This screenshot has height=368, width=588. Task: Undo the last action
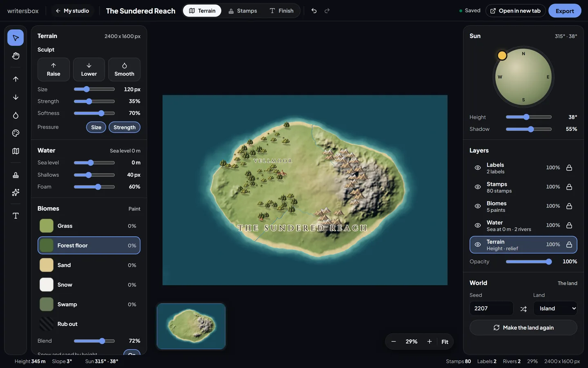click(314, 11)
